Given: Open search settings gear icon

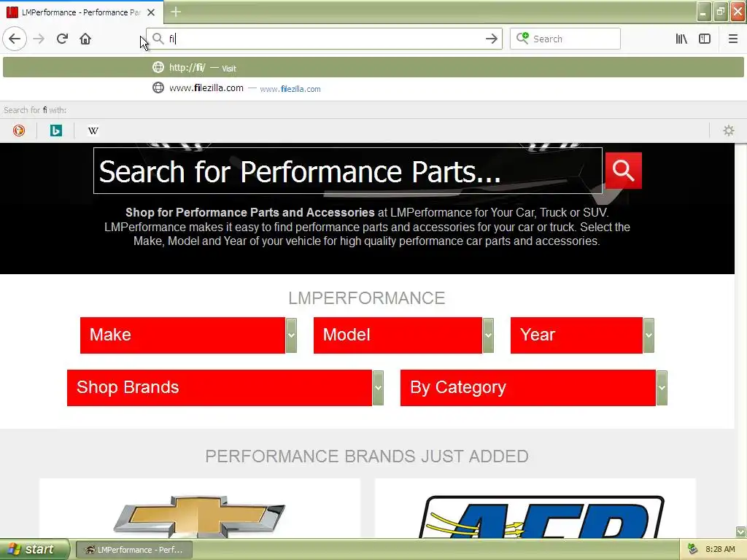Looking at the screenshot, I should [729, 131].
